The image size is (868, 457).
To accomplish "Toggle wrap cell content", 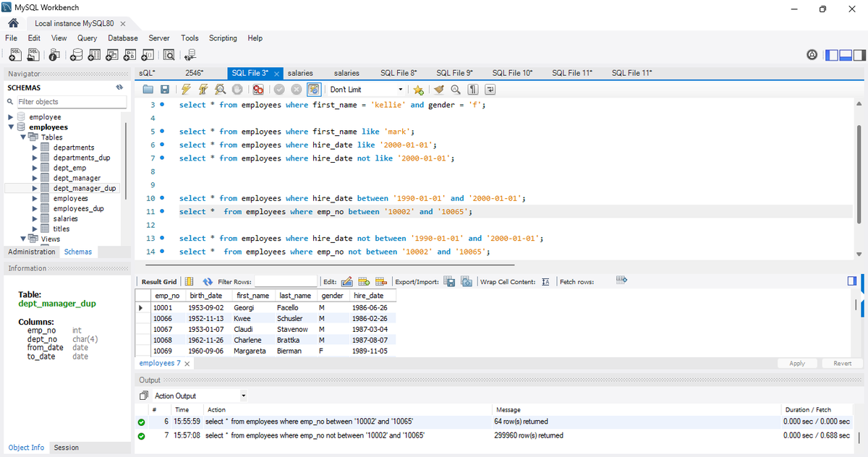I will (x=546, y=282).
